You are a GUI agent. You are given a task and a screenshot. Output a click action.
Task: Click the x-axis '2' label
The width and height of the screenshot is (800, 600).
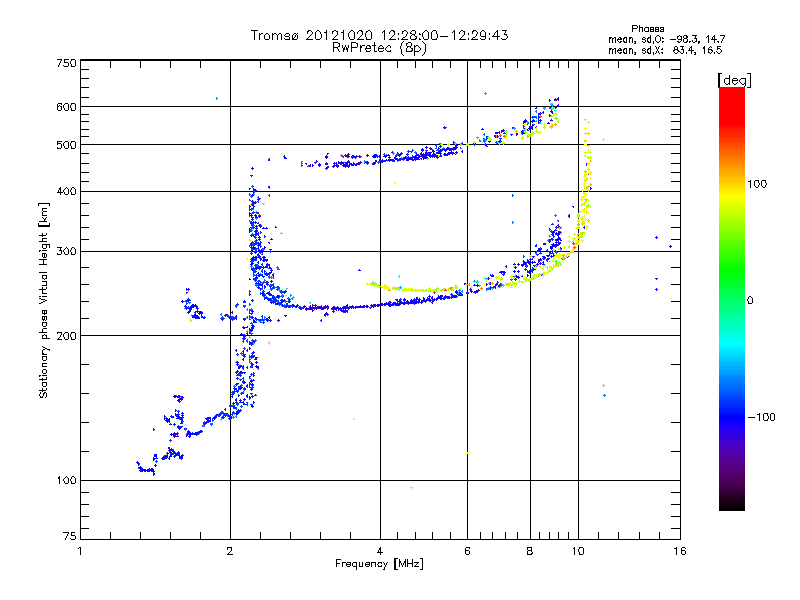[x=230, y=551]
